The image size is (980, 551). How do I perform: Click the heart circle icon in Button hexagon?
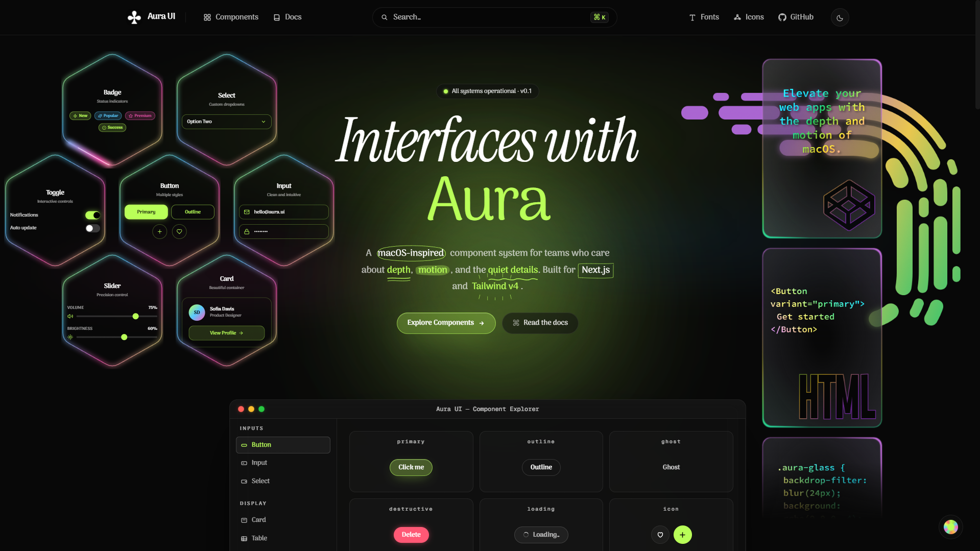179,232
